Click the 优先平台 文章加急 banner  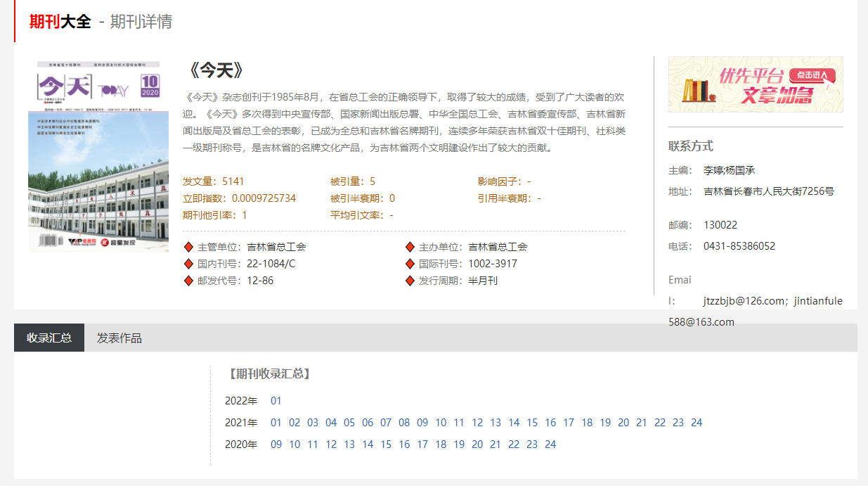coord(756,84)
